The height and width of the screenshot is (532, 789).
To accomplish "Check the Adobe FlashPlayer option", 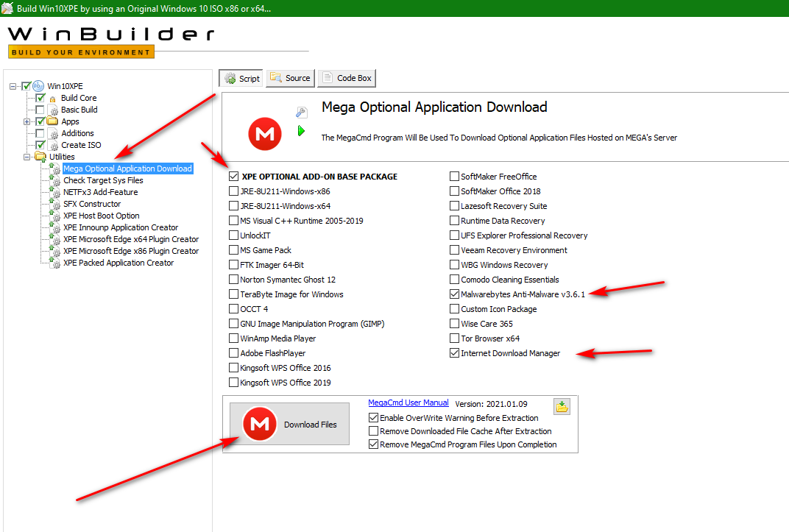I will [233, 353].
